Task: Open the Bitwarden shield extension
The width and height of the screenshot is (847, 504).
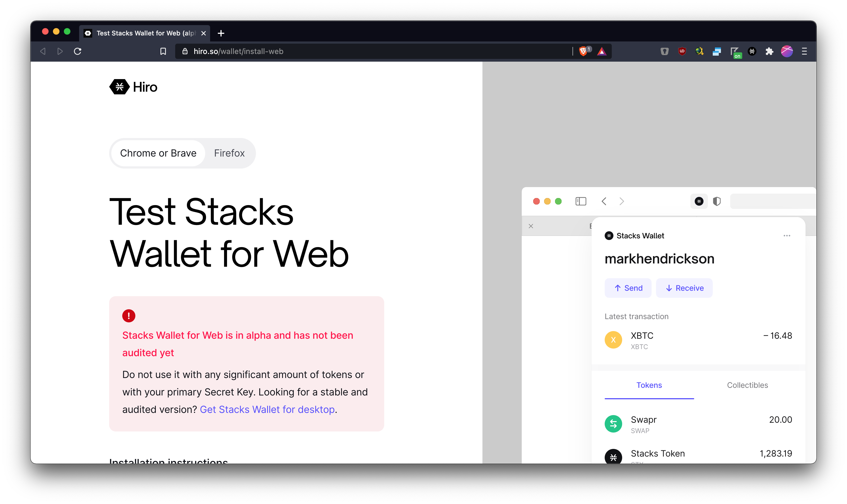Action: [x=664, y=51]
